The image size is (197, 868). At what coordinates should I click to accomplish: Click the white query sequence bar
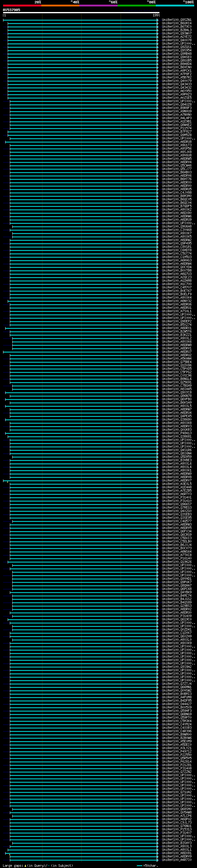(x=81, y=12)
